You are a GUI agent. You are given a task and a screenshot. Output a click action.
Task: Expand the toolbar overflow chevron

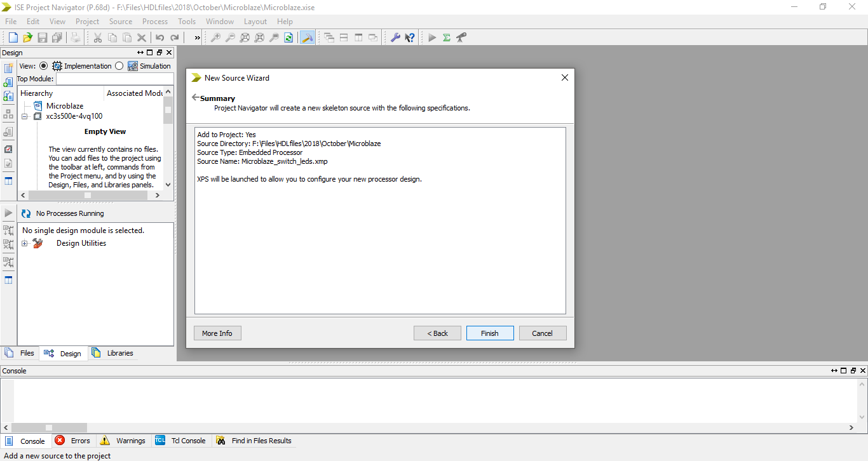197,37
